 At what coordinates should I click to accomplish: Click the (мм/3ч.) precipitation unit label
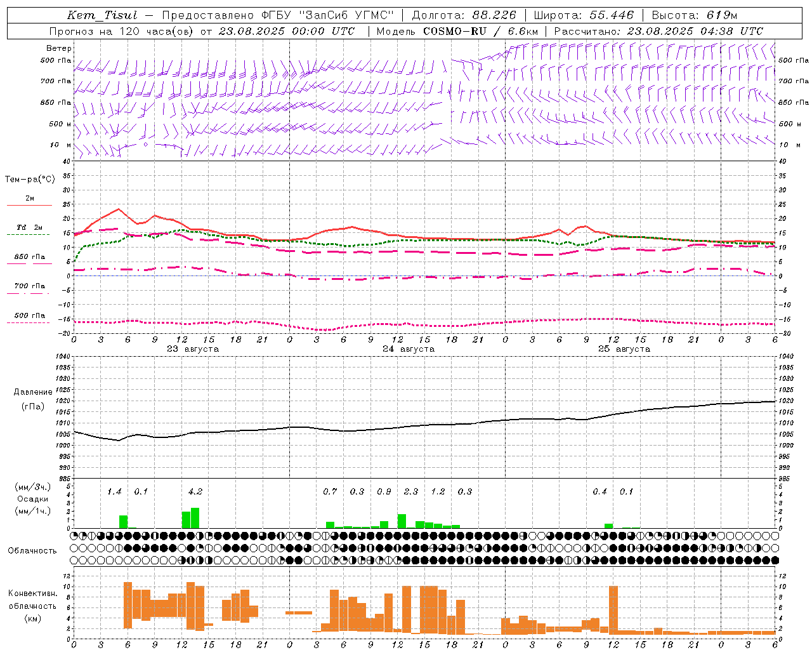(x=33, y=487)
